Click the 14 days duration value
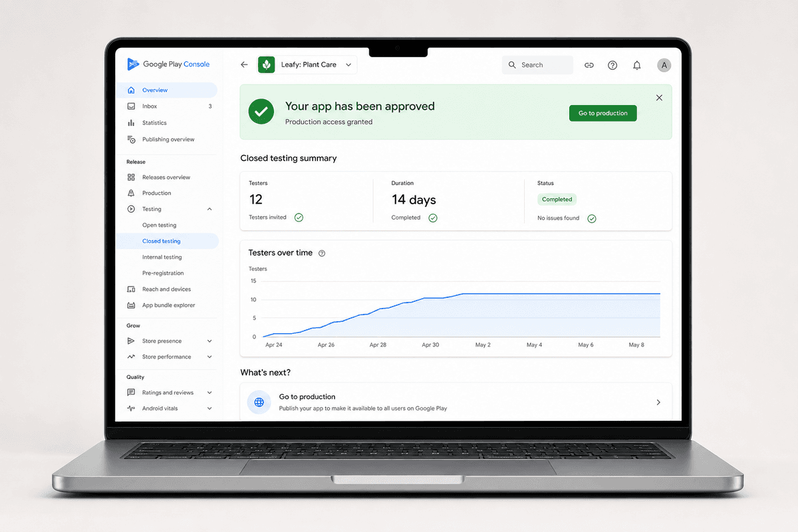This screenshot has height=532, width=798. tap(414, 199)
